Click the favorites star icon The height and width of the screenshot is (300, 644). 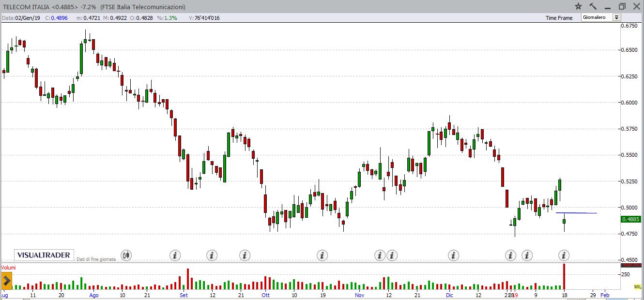[x=578, y=6]
